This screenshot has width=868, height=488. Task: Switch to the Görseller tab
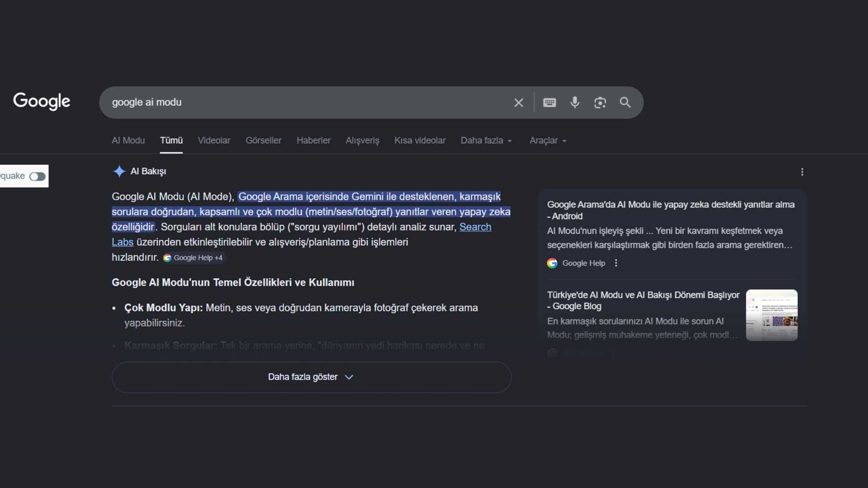(x=263, y=140)
